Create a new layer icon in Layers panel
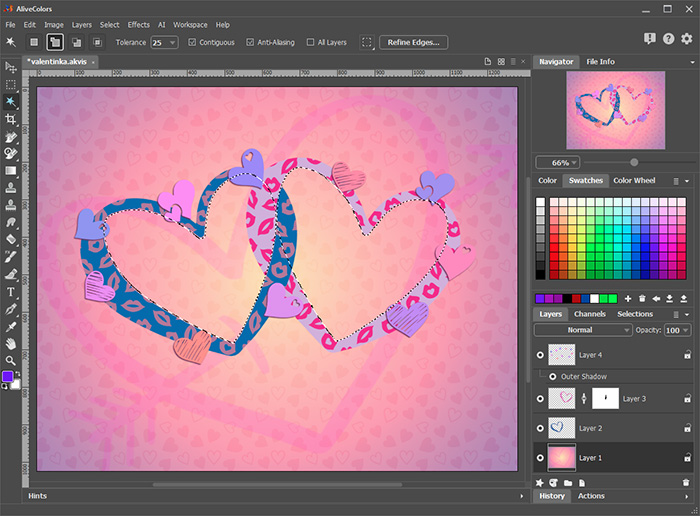This screenshot has width=700, height=516. 582,483
